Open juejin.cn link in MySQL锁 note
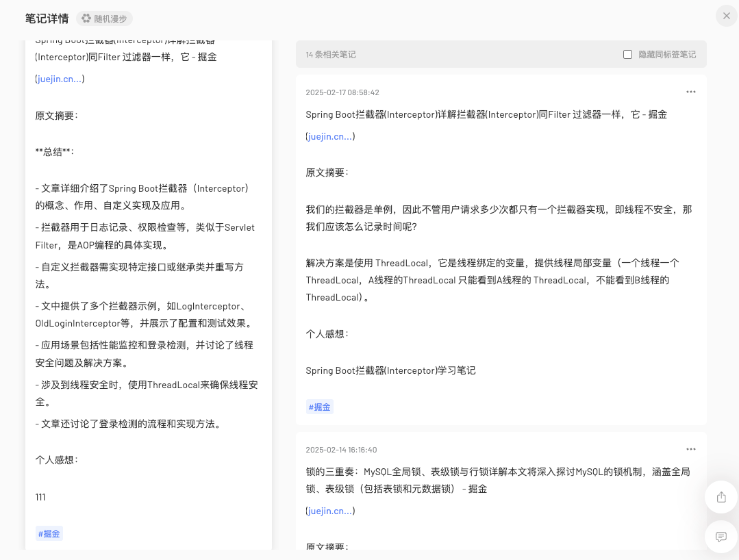Screen dimensions: 739x560 [x=330, y=511]
